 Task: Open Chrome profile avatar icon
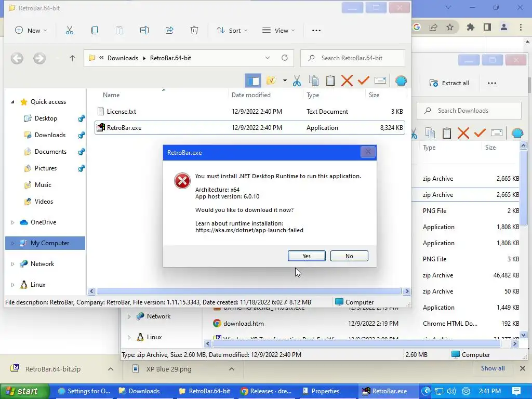(x=504, y=27)
